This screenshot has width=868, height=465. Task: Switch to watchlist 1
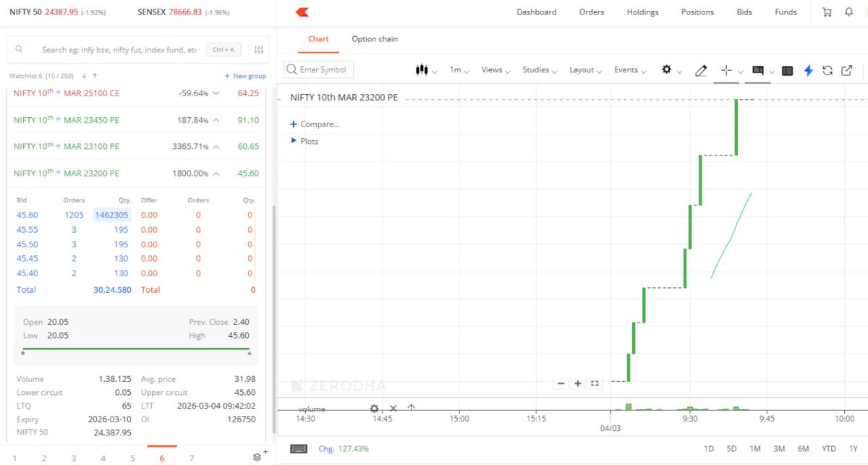coord(14,458)
